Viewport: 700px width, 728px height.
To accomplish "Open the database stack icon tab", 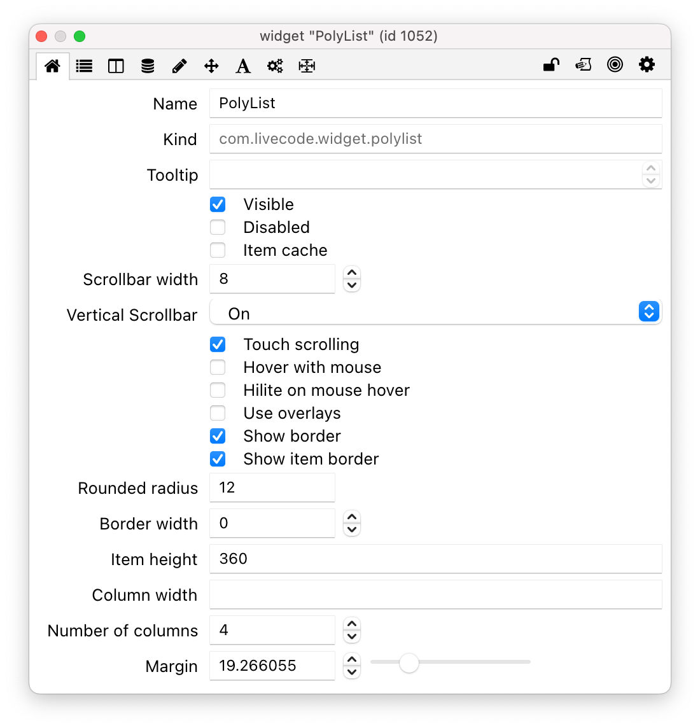I will [148, 66].
